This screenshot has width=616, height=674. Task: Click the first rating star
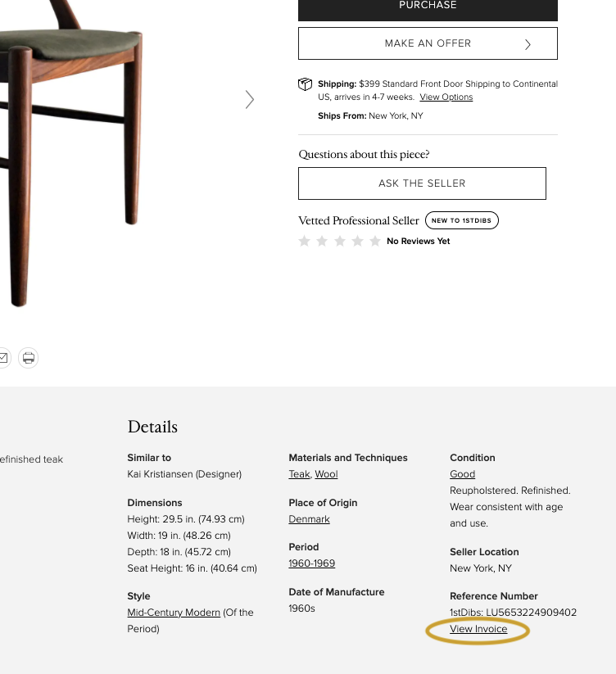pyautogui.click(x=305, y=241)
